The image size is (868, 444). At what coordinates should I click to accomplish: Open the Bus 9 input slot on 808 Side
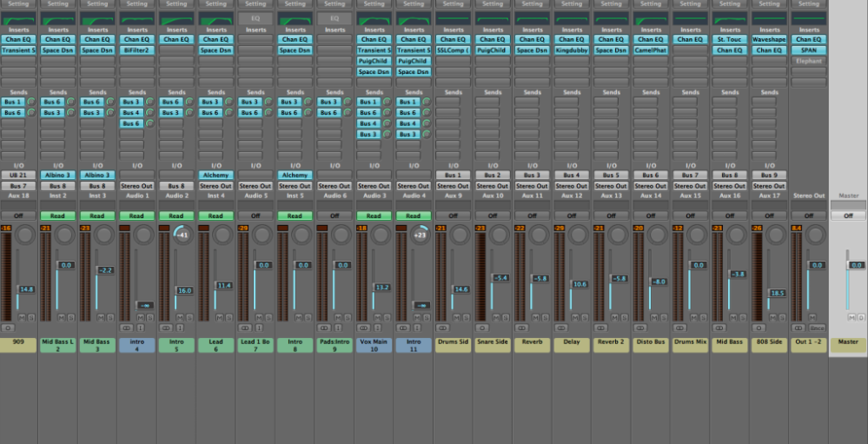tap(770, 175)
